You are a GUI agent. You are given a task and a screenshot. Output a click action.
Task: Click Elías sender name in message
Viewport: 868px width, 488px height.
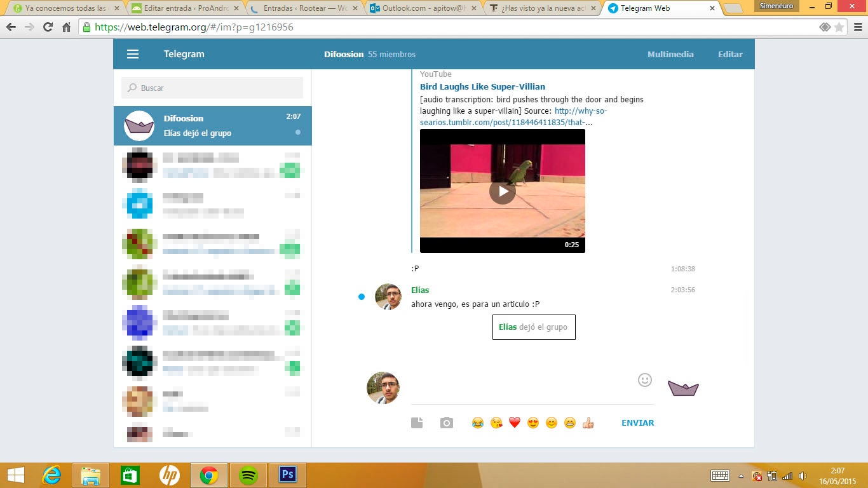pyautogui.click(x=420, y=290)
